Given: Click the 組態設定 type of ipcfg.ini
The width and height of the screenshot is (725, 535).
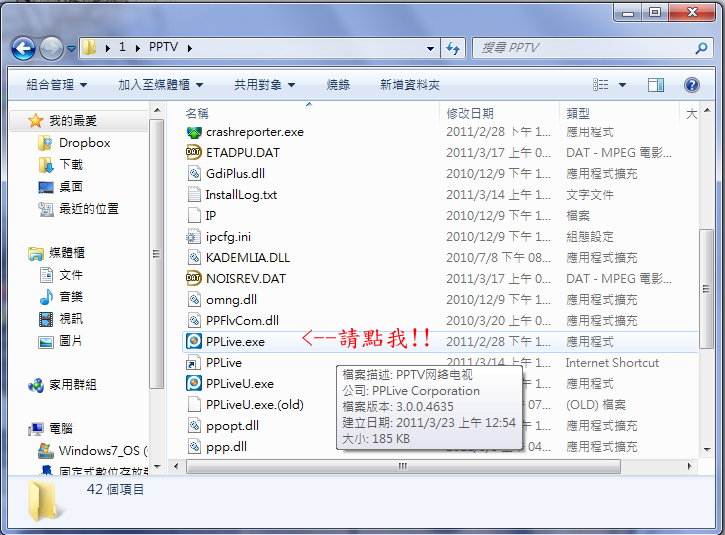Looking at the screenshot, I should click(590, 237).
